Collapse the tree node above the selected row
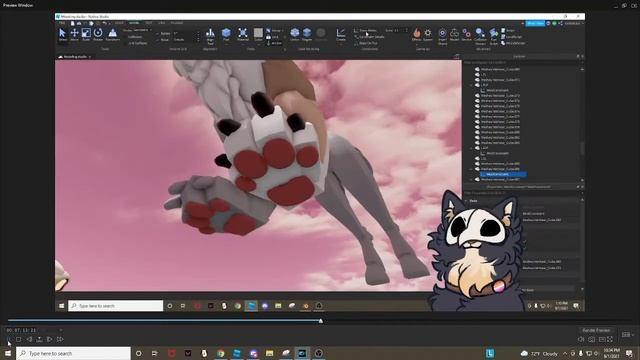Screen dimensions: 640x360 pos(471,169)
